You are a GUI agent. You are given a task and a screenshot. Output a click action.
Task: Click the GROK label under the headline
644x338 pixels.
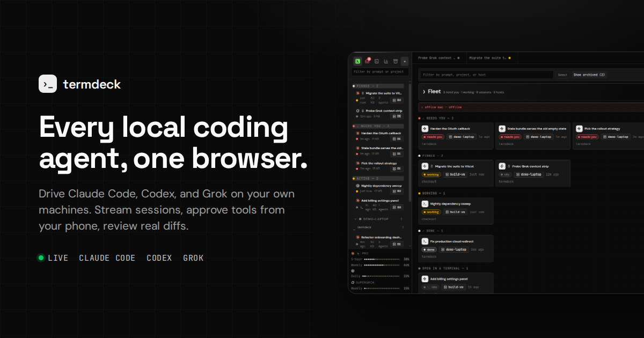pos(193,258)
